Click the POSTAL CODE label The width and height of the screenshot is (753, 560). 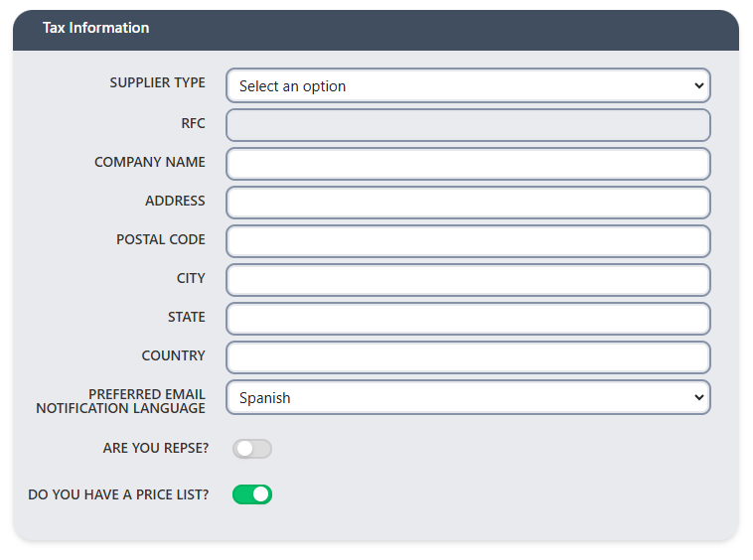coord(161,239)
